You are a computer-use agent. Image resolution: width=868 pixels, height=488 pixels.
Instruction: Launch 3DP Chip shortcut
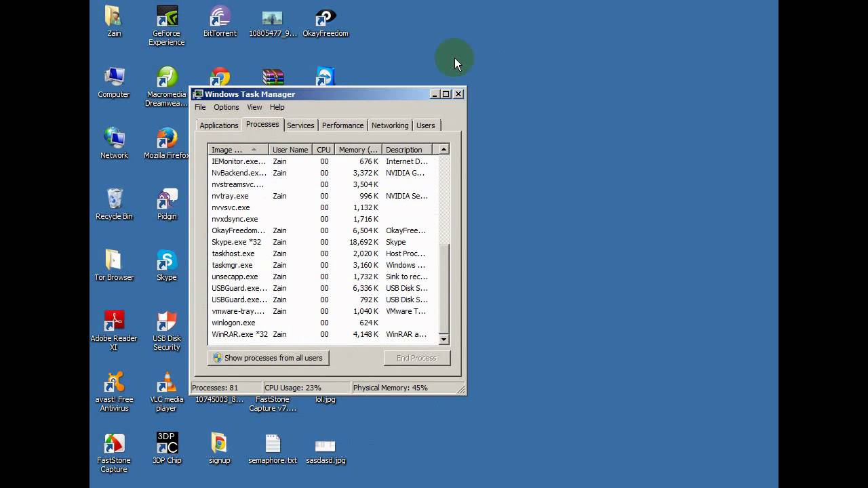(x=167, y=449)
